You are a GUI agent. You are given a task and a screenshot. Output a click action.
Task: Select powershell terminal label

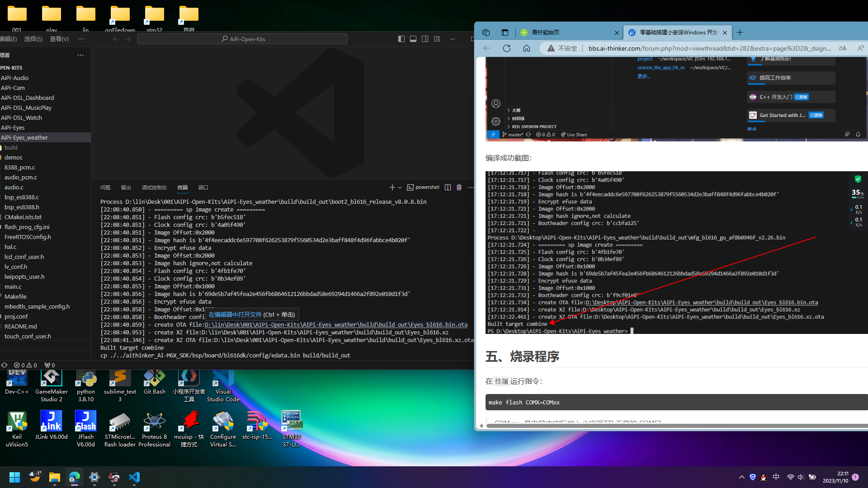(423, 187)
